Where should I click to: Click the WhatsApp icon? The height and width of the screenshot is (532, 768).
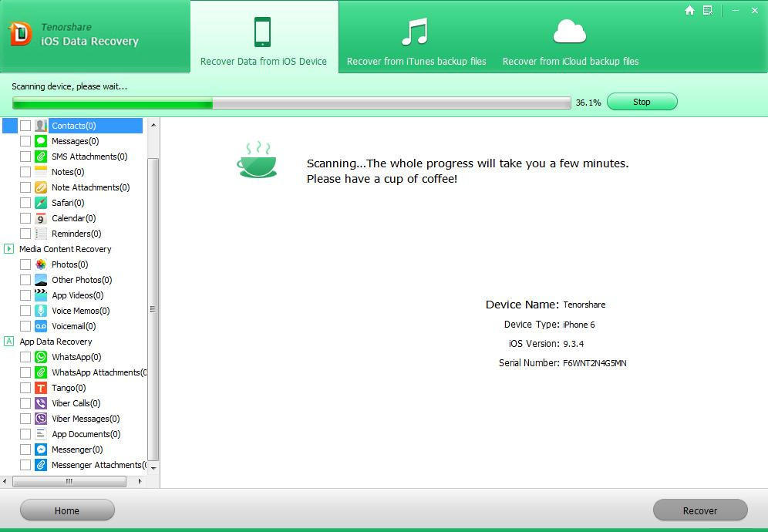41,357
